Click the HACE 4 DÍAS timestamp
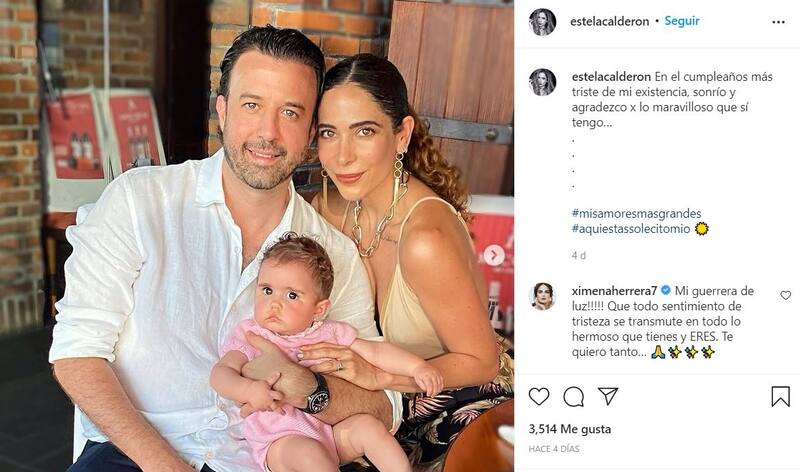The height and width of the screenshot is (472, 800). tap(554, 449)
